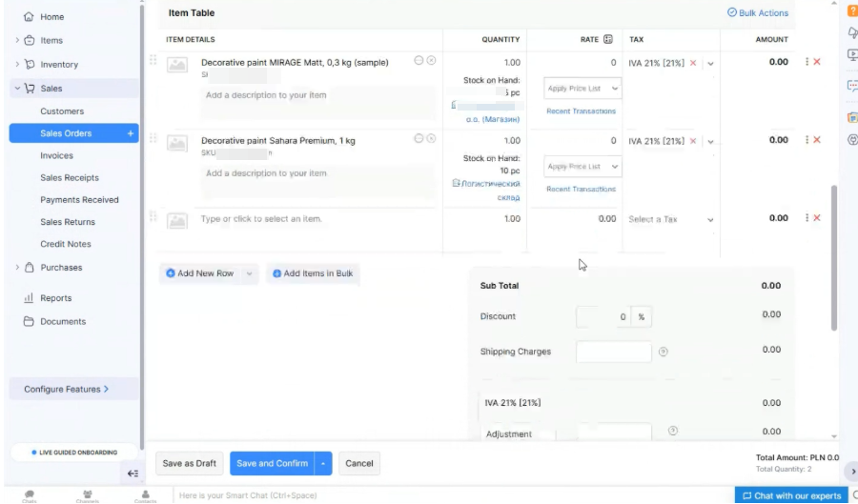Go to Reports section

click(x=55, y=298)
